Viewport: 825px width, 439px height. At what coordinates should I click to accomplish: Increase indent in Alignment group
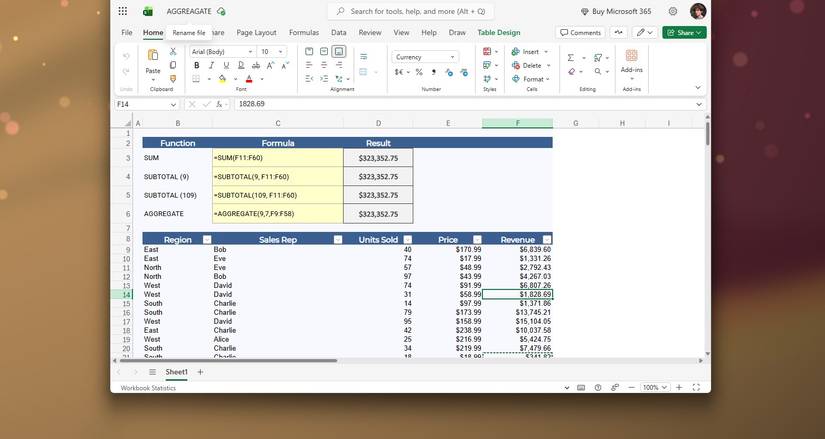(x=324, y=79)
